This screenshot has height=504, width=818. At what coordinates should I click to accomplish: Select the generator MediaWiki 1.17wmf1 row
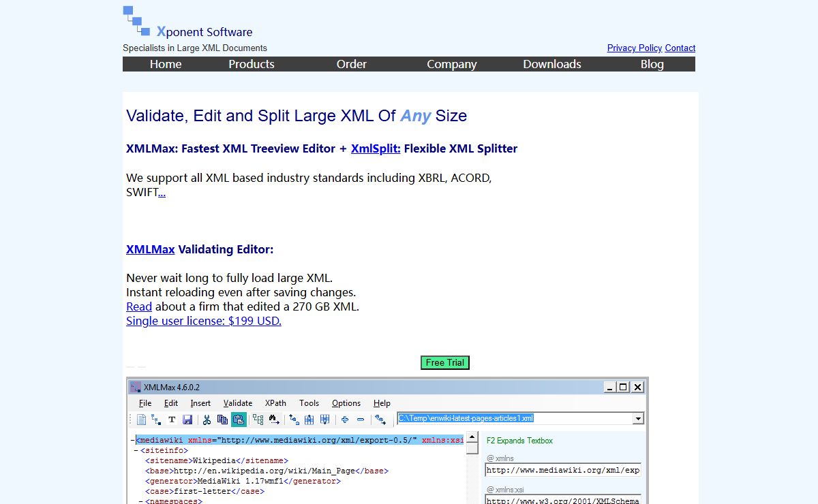[242, 481]
